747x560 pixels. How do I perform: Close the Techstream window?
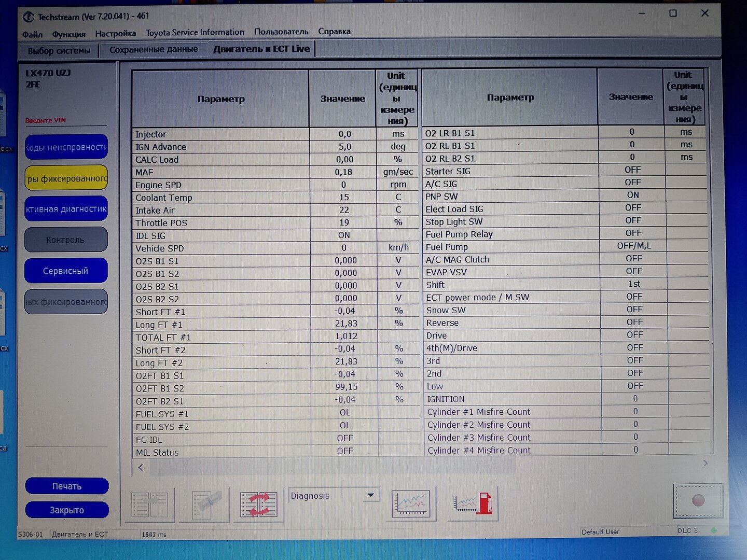tap(704, 13)
